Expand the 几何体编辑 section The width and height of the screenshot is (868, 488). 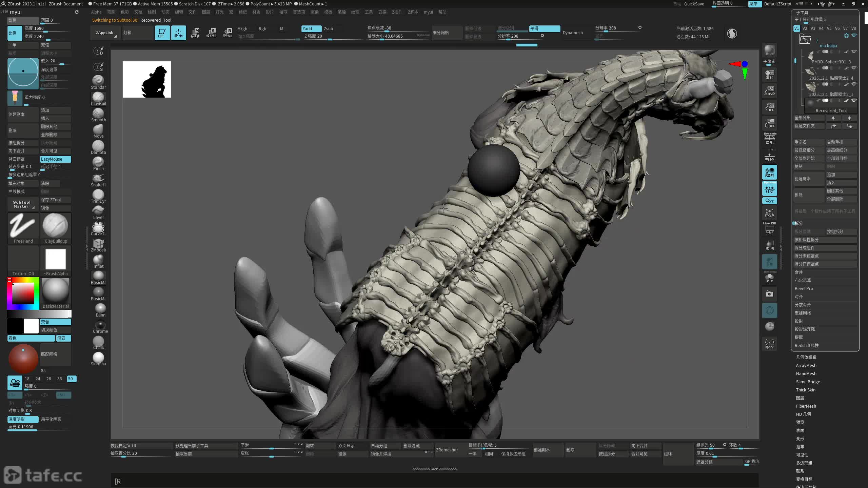click(x=806, y=357)
